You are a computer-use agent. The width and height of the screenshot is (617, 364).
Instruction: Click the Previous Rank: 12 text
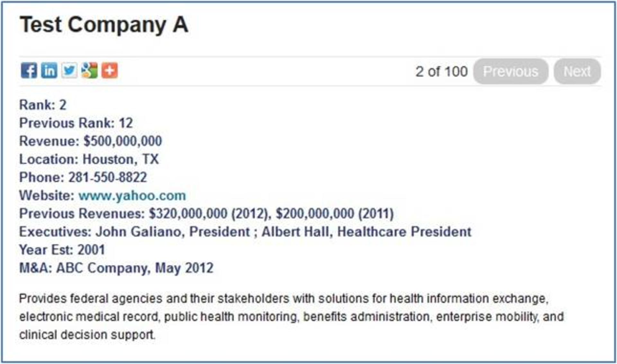click(x=76, y=123)
